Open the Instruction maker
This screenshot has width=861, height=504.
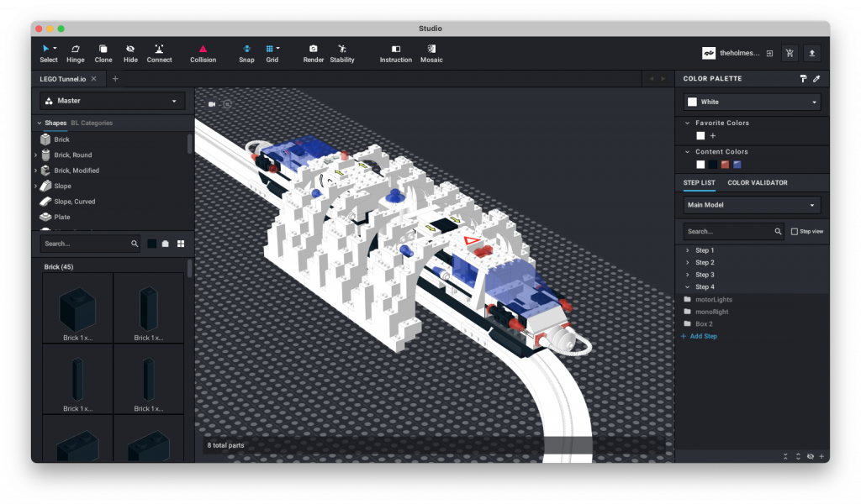point(395,52)
